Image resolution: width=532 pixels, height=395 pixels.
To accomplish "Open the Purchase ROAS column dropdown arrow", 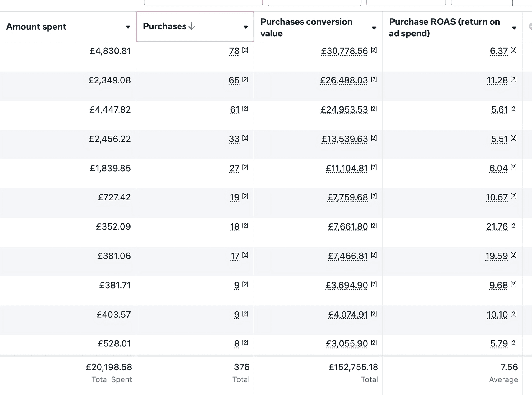I will (x=514, y=28).
